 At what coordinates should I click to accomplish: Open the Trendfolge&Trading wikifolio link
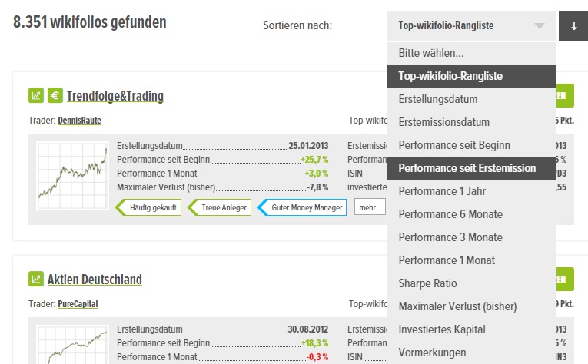point(115,97)
